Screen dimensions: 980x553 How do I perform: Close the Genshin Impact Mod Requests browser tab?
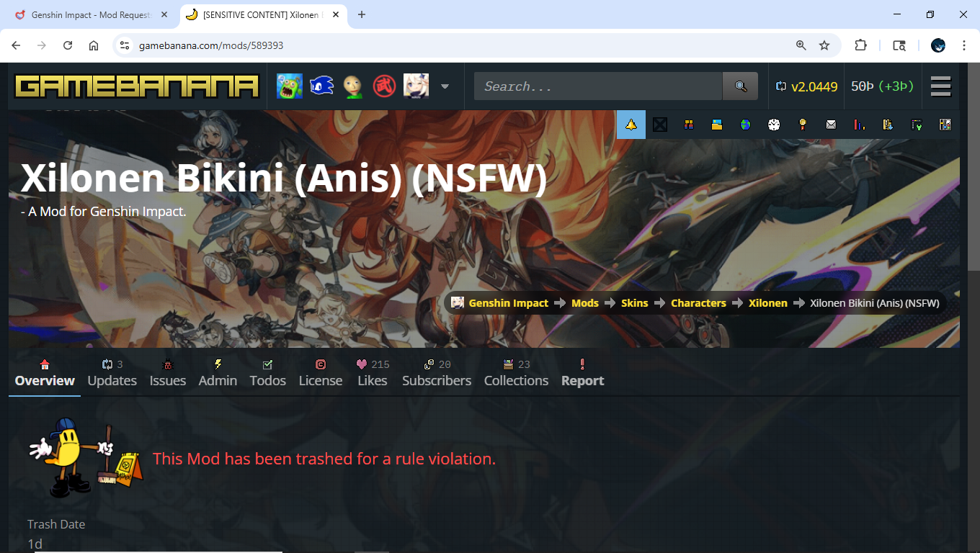click(x=164, y=14)
